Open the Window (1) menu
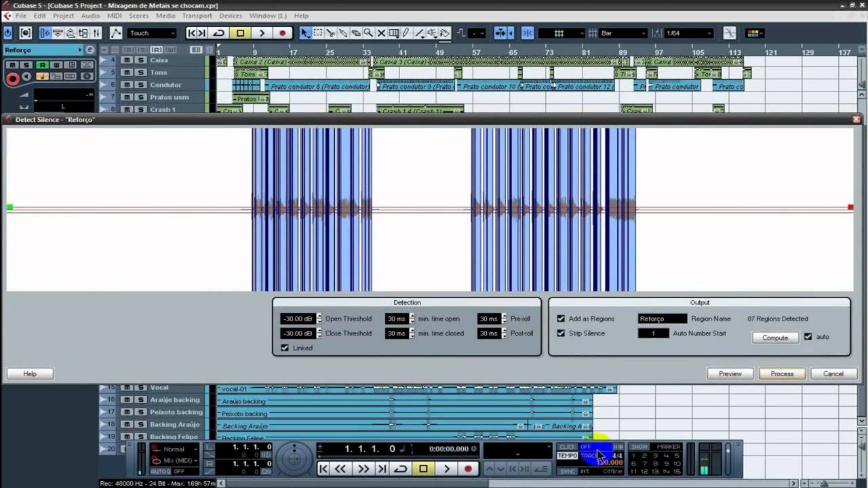 pyautogui.click(x=268, y=16)
